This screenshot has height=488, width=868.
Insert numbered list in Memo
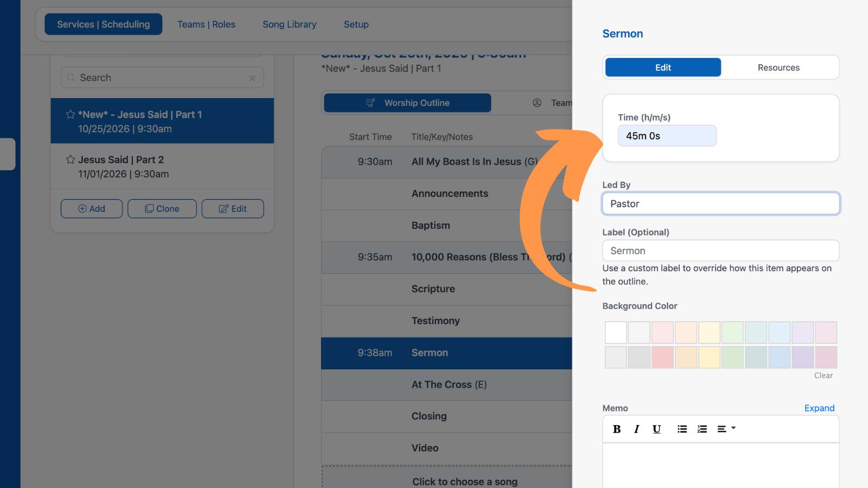point(702,429)
